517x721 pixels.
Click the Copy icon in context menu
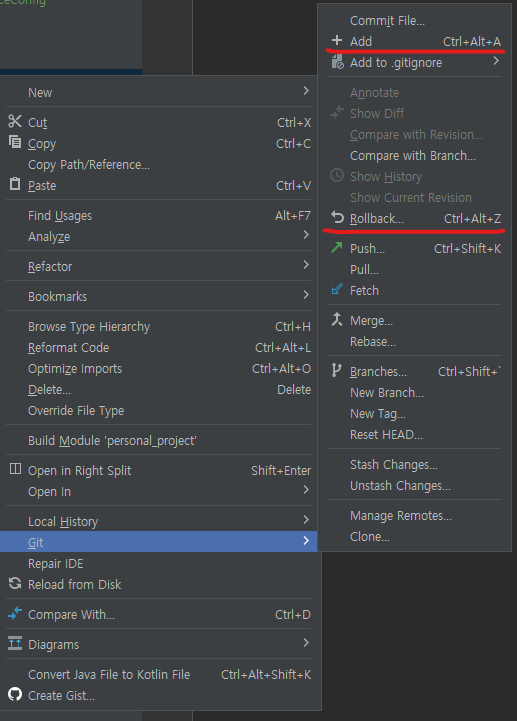(x=15, y=142)
